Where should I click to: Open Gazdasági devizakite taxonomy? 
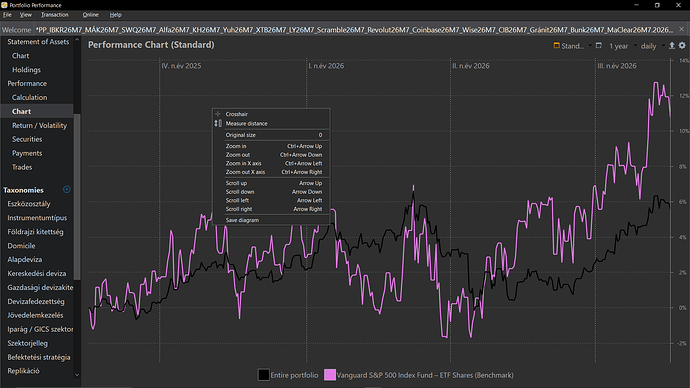pyautogui.click(x=40, y=288)
